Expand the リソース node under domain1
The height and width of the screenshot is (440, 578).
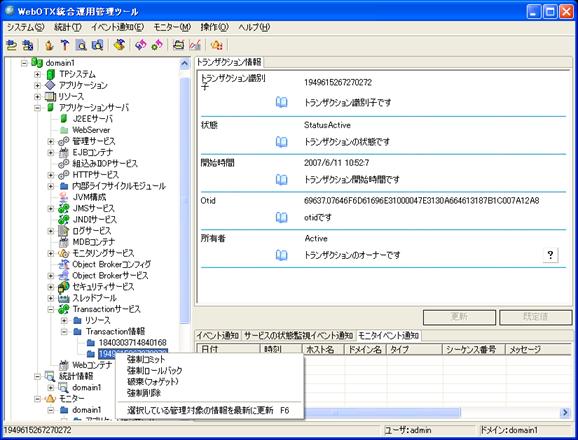coord(37,97)
